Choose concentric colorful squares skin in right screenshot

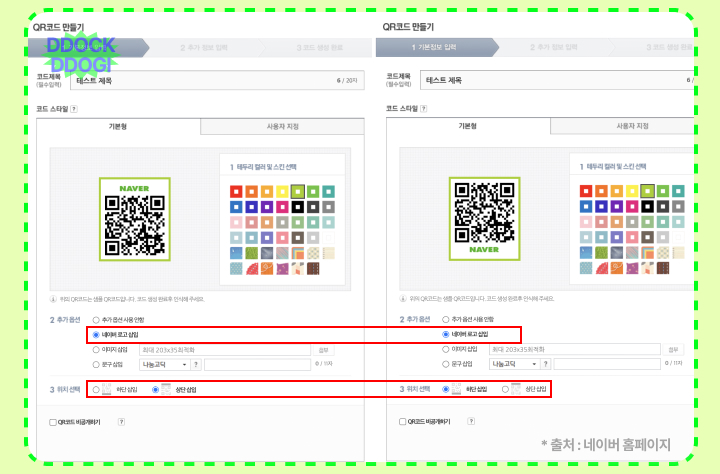coord(647,253)
